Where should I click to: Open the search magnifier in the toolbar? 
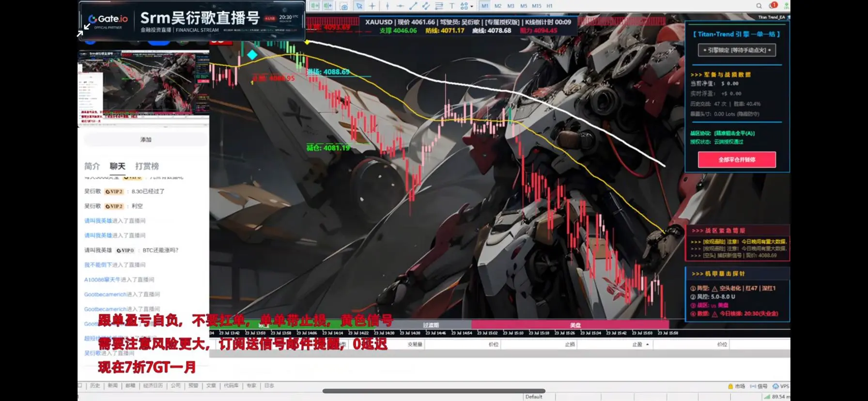(x=759, y=6)
